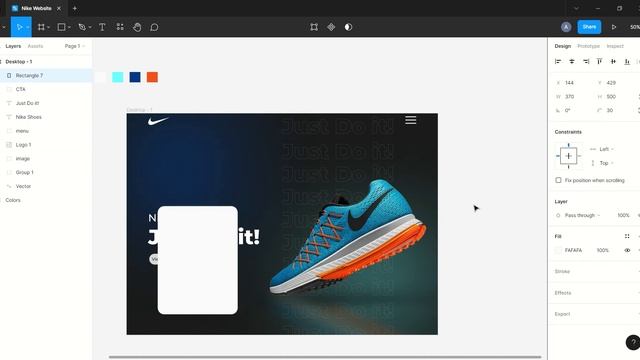Click the Present play icon

click(x=613, y=27)
